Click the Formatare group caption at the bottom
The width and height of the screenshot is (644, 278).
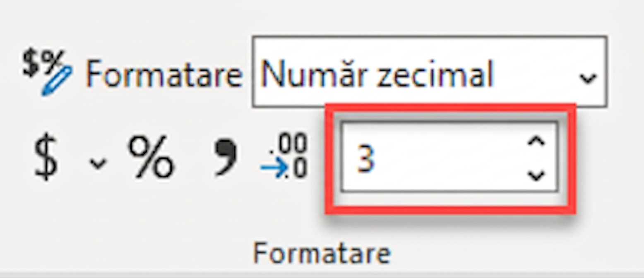click(322, 253)
